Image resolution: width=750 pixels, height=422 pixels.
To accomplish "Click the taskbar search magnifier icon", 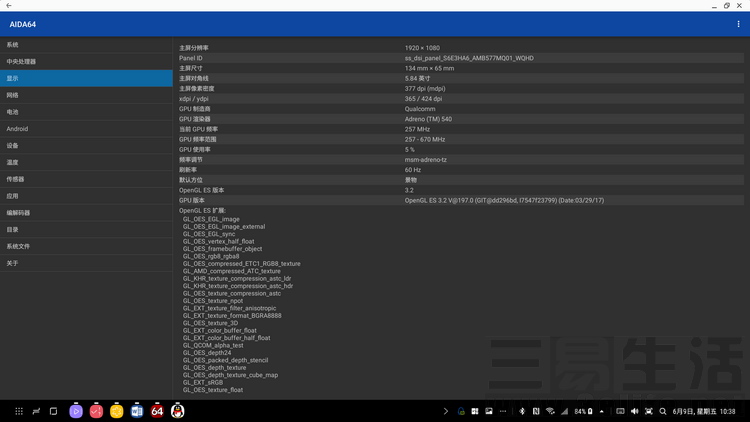I will pos(663,411).
